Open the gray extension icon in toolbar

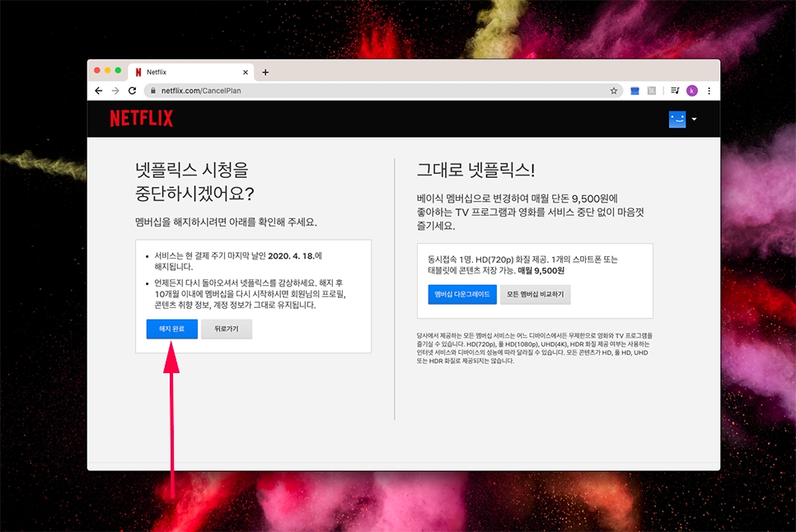click(x=651, y=91)
